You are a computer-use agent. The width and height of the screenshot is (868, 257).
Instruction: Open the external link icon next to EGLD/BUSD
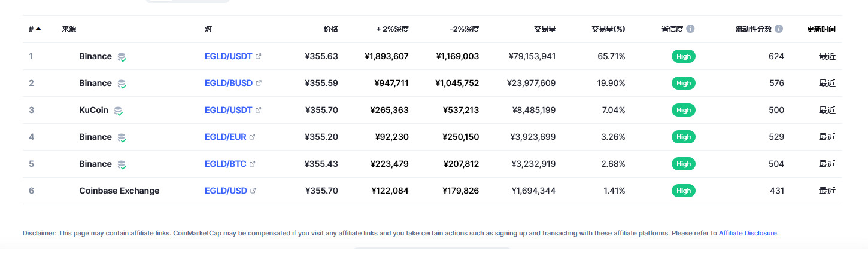259,84
